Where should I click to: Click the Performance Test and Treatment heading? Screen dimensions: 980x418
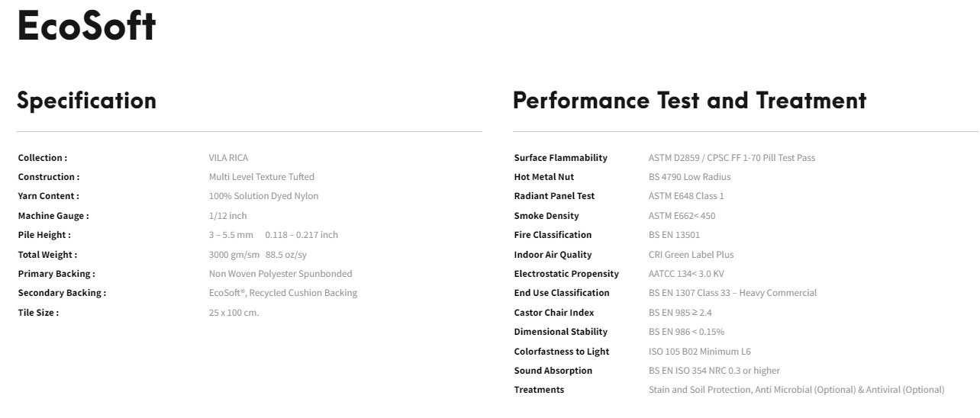(689, 101)
